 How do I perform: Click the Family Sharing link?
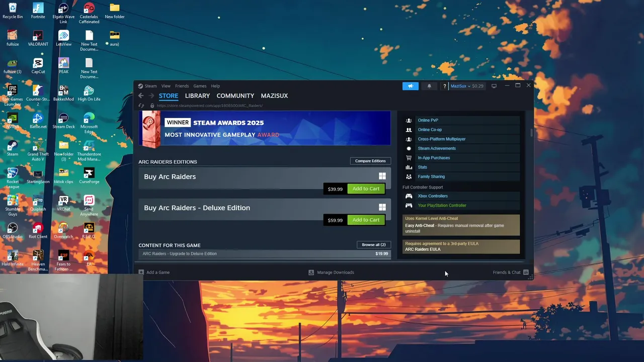[x=431, y=176]
